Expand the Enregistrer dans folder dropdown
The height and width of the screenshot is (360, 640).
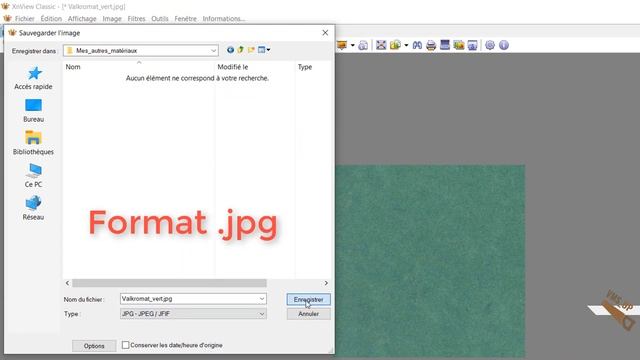[x=213, y=51]
